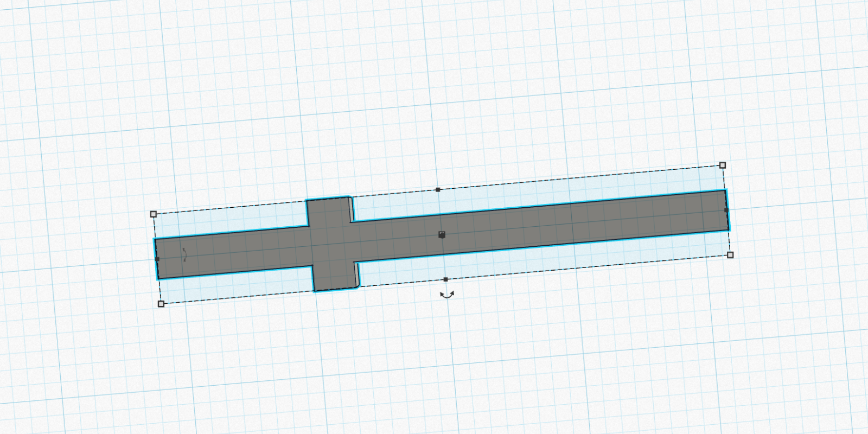Click the faint rotation arrow on the shape's left end
Viewport: 868px width, 434px height.
pyautogui.click(x=184, y=254)
